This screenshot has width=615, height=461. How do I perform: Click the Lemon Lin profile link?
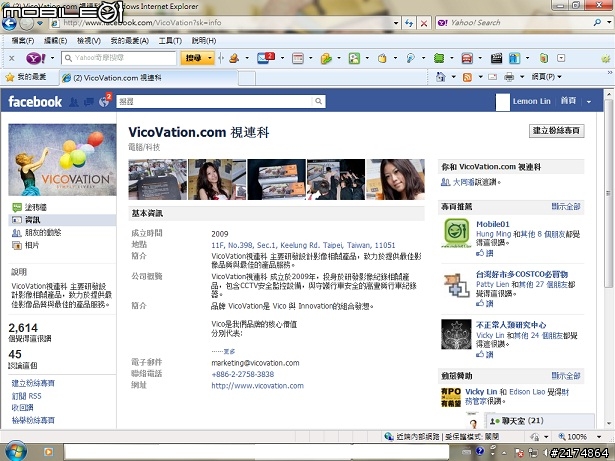531,102
